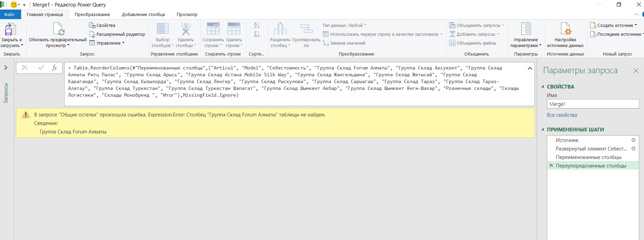This screenshot has width=644, height=240.
Task: Switch to Главная страница tab
Action: pos(45,14)
